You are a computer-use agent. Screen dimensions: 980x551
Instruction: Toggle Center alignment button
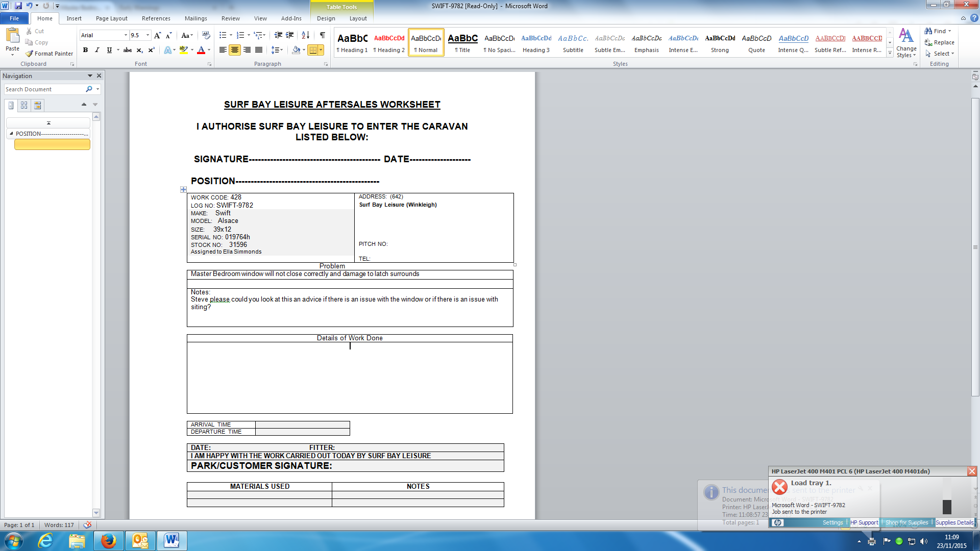235,50
